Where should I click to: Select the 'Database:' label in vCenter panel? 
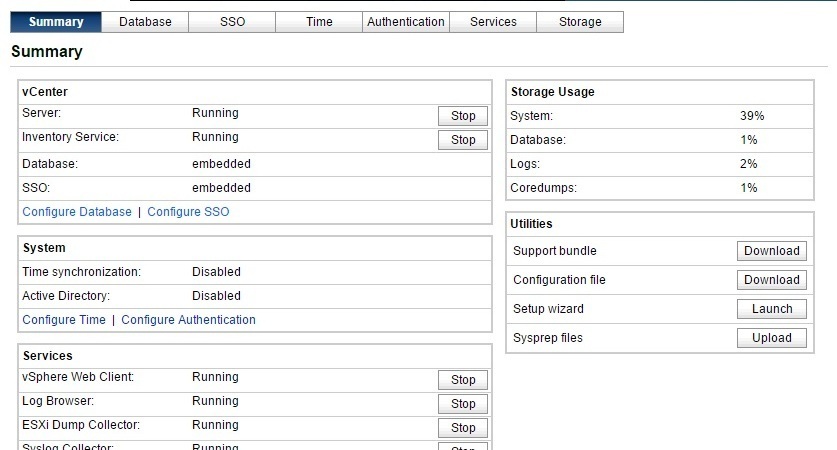(x=50, y=164)
